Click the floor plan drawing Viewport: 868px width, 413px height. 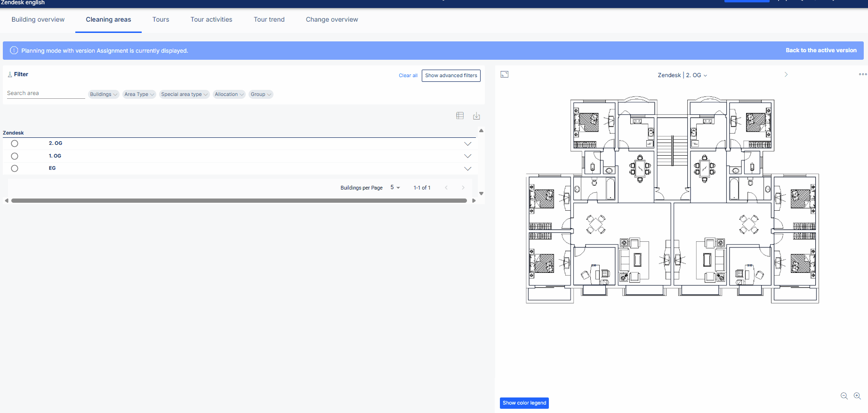[672, 200]
